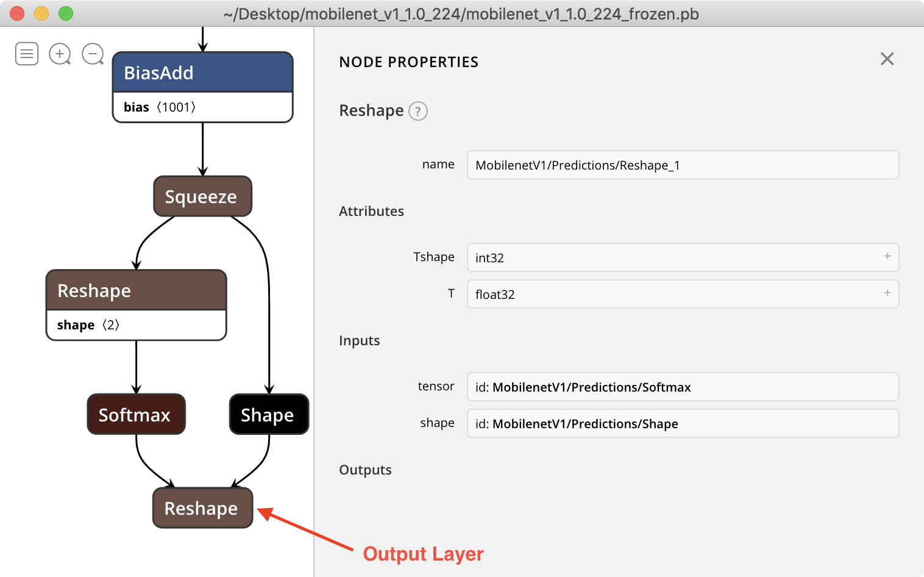Select the shape 2 initializer
This screenshot has width=924, height=577.
(x=137, y=325)
